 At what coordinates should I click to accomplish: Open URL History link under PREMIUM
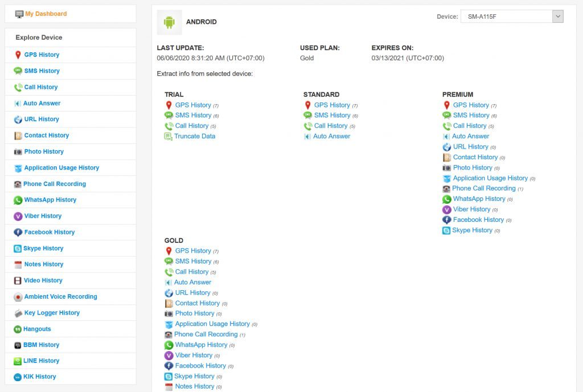coord(471,146)
